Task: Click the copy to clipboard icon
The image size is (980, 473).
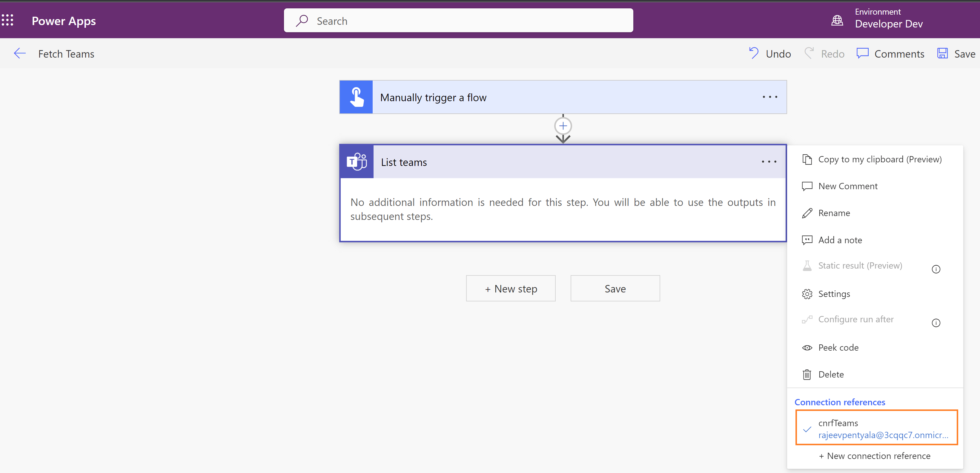Action: pyautogui.click(x=807, y=159)
